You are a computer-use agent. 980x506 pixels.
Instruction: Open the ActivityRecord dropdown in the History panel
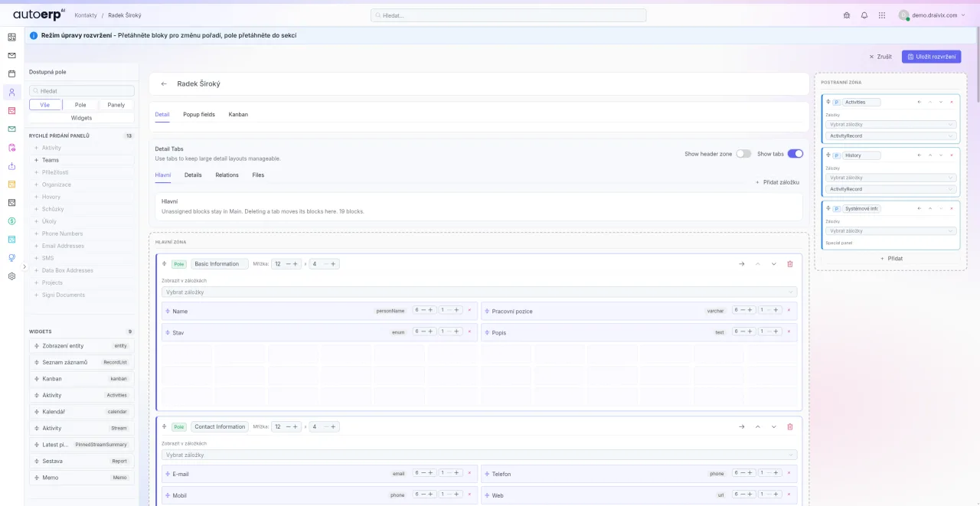click(890, 189)
